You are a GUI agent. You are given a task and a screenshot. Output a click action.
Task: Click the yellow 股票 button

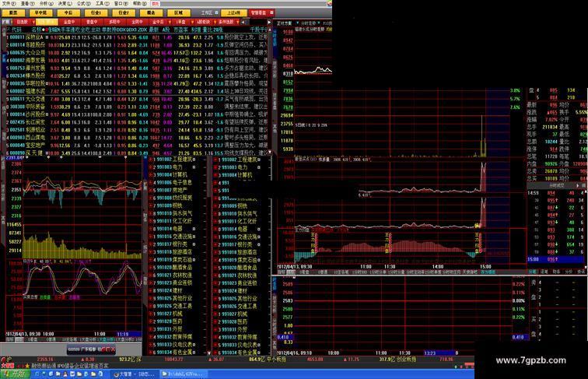tap(13, 12)
